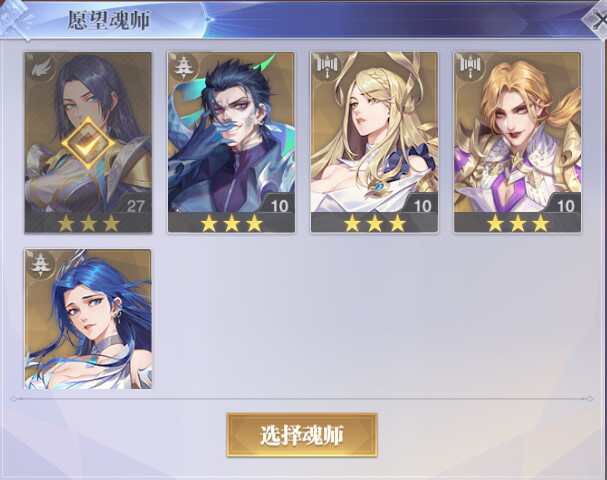Click the tower class icon on dark-haired man card
607x480 pixels.
[x=183, y=68]
